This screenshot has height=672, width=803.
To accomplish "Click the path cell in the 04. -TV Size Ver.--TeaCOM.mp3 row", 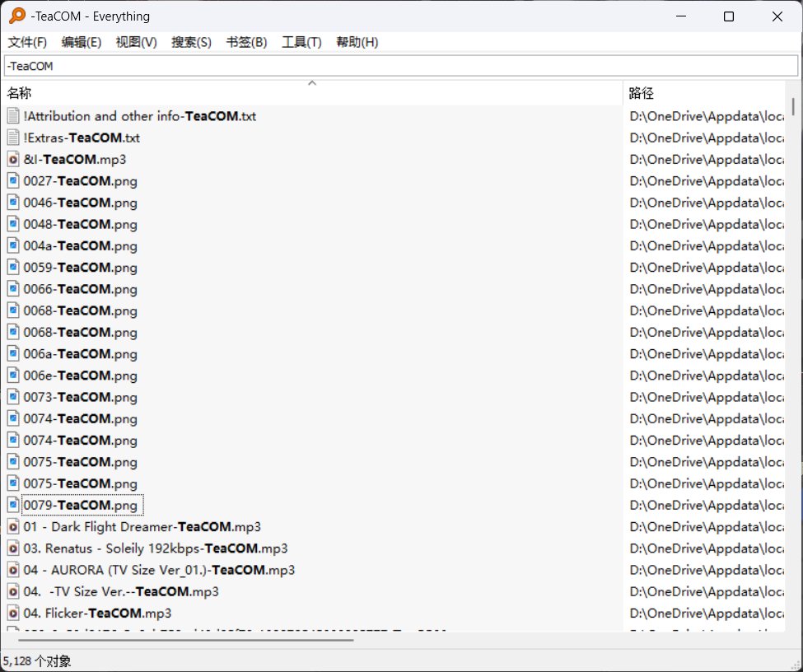I will (x=707, y=591).
